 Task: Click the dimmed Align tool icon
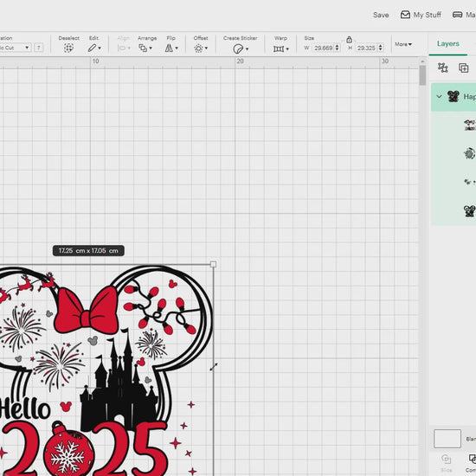[x=121, y=48]
